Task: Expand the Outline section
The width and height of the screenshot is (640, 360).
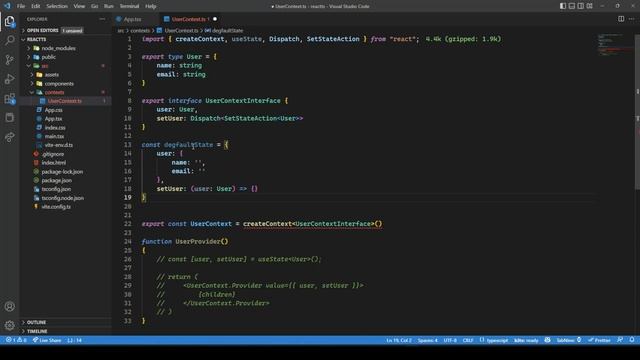Action: pos(65,322)
